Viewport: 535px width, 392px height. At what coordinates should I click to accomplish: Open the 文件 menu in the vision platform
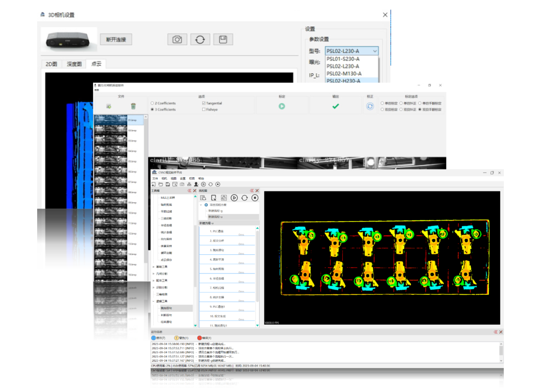tap(155, 178)
